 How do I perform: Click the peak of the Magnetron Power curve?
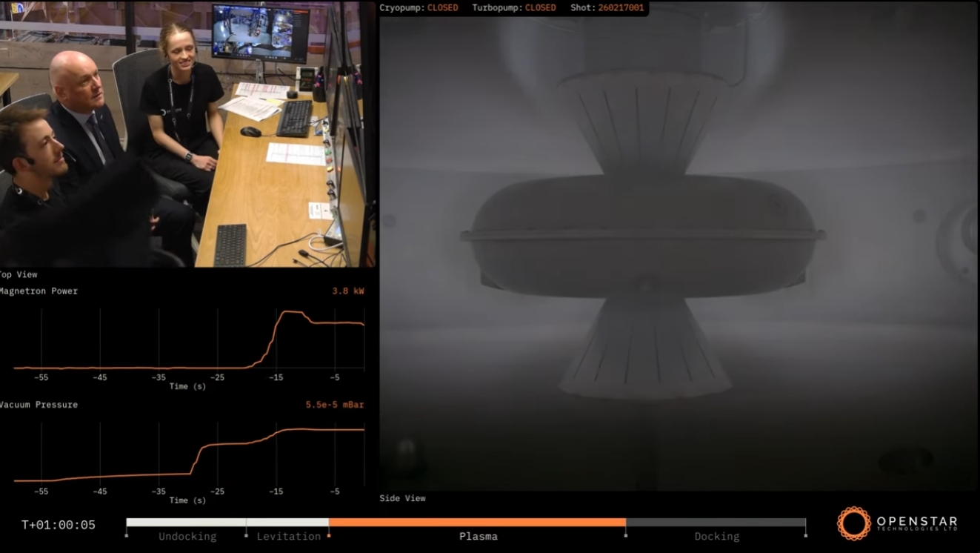point(293,312)
